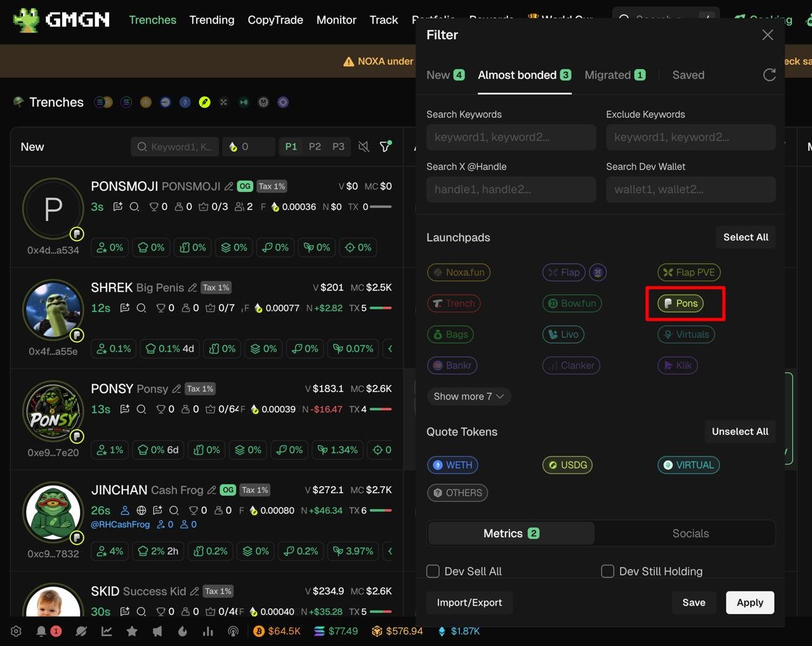The width and height of the screenshot is (812, 646).
Task: Mute alerts in the New column
Action: pyautogui.click(x=363, y=147)
